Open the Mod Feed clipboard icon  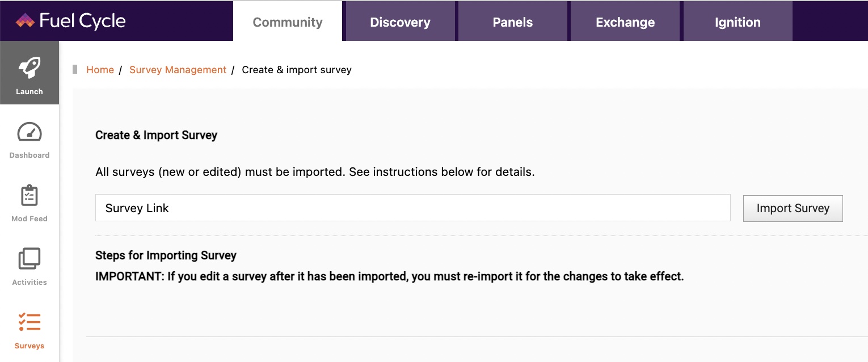[x=30, y=196]
